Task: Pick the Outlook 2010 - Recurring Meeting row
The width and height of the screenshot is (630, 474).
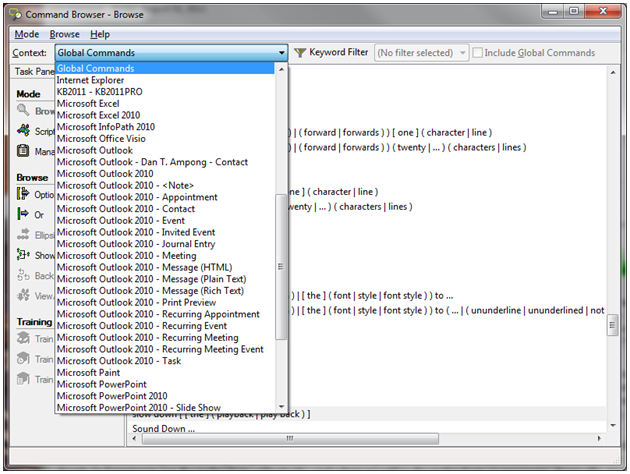Action: 165,337
